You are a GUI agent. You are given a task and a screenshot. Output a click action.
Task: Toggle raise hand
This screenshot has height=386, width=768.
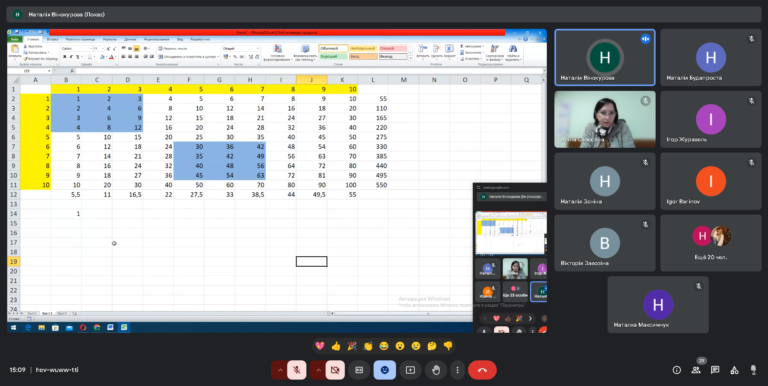[435, 370]
